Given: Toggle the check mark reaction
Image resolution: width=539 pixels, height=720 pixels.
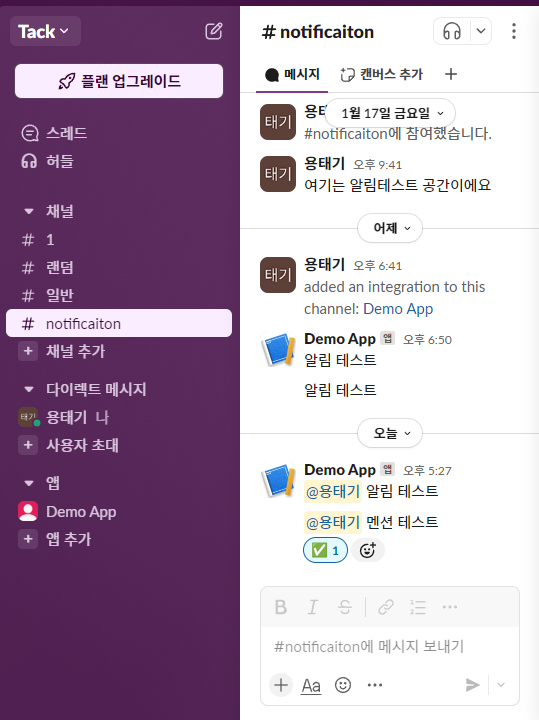Looking at the screenshot, I should pos(326,550).
